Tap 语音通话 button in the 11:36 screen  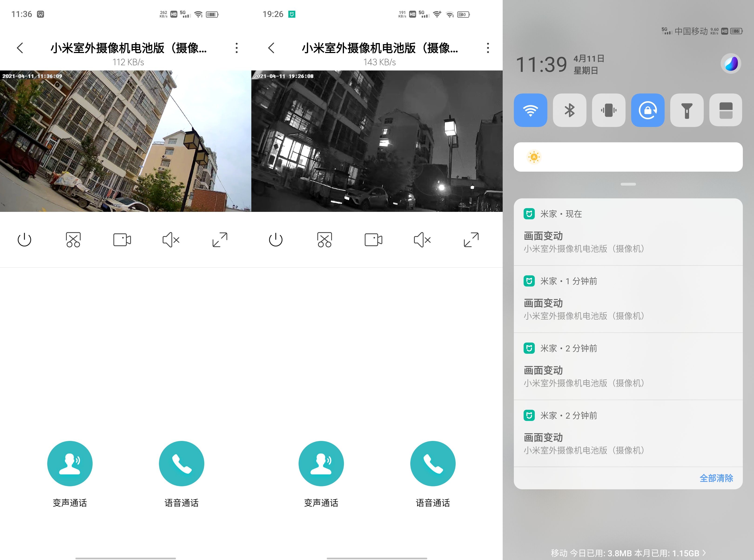(x=182, y=463)
